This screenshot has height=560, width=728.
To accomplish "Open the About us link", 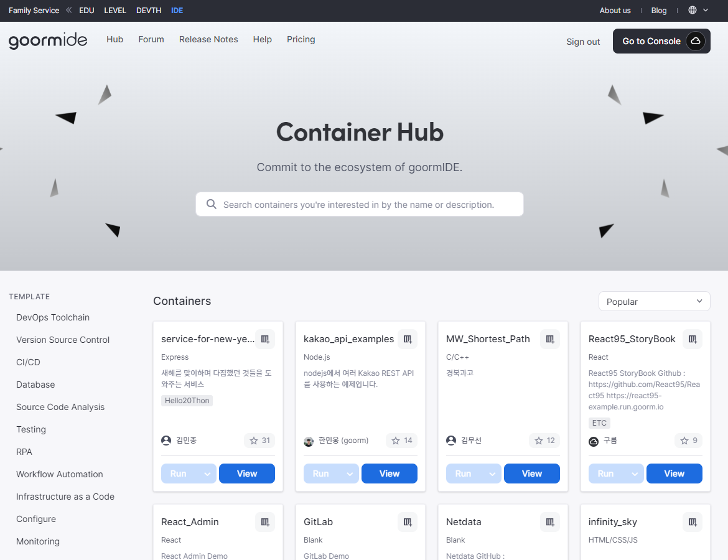I will coord(615,10).
